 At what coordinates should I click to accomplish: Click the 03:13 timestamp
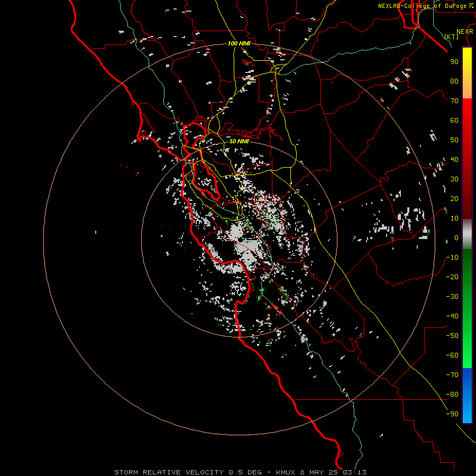354,472
